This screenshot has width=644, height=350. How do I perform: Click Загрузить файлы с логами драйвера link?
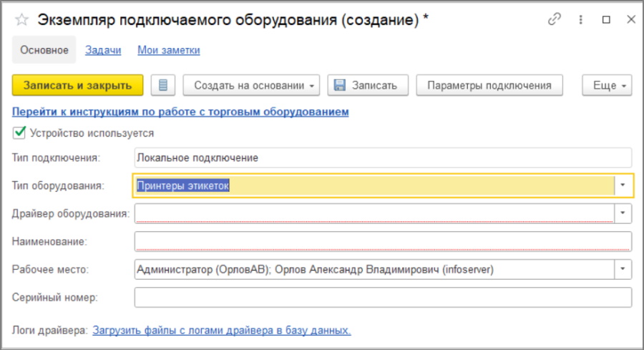pyautogui.click(x=222, y=330)
